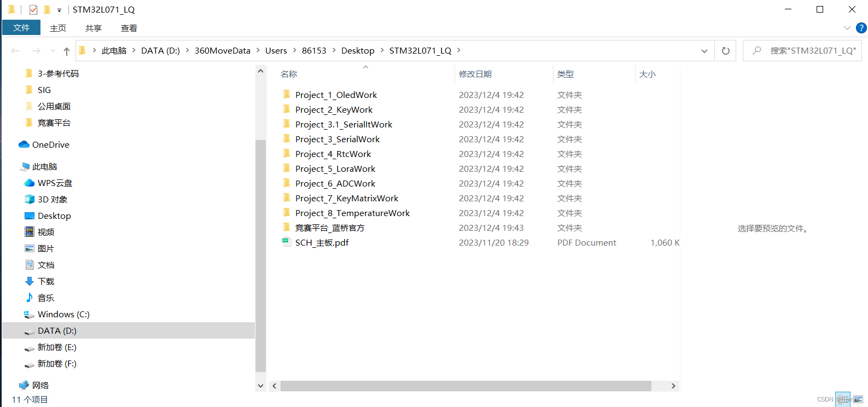Open 视频 film icon in sidebar
This screenshot has width=868, height=407.
tap(30, 232)
